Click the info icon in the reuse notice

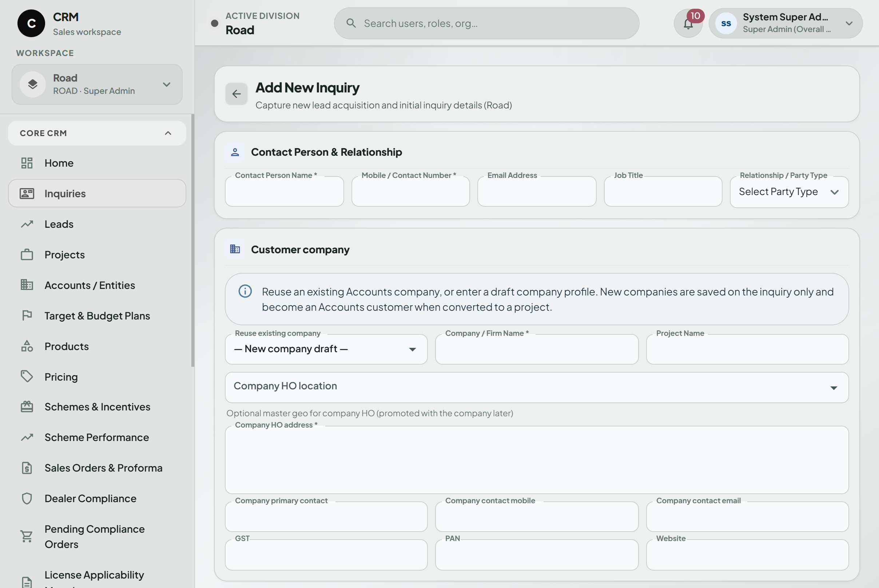(x=245, y=291)
